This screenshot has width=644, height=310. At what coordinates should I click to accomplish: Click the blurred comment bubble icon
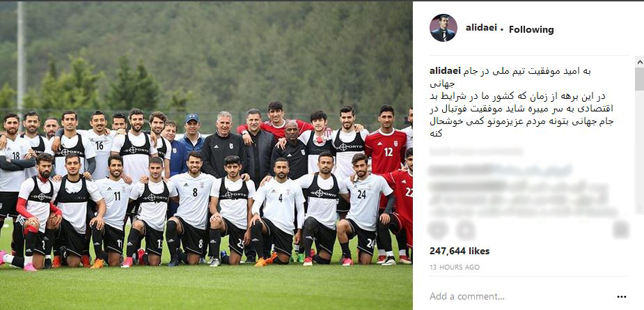coord(465,229)
